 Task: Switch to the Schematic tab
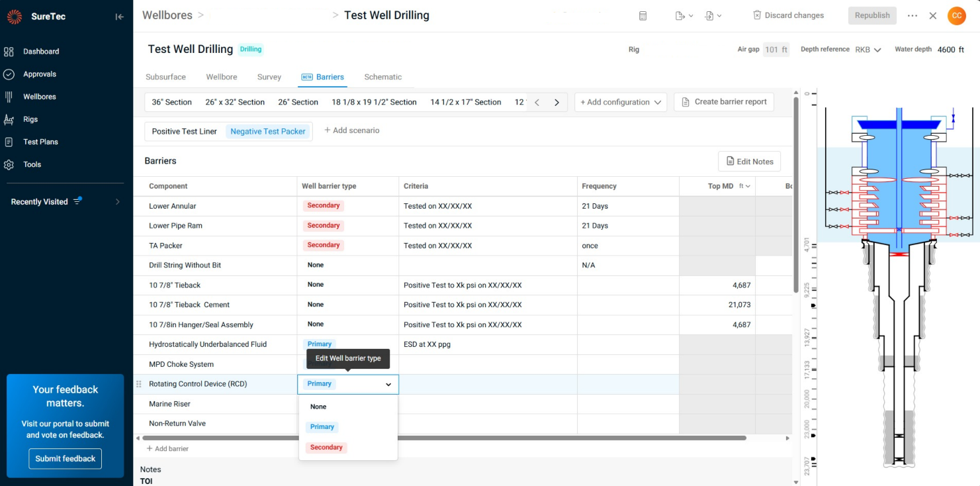[x=382, y=77]
